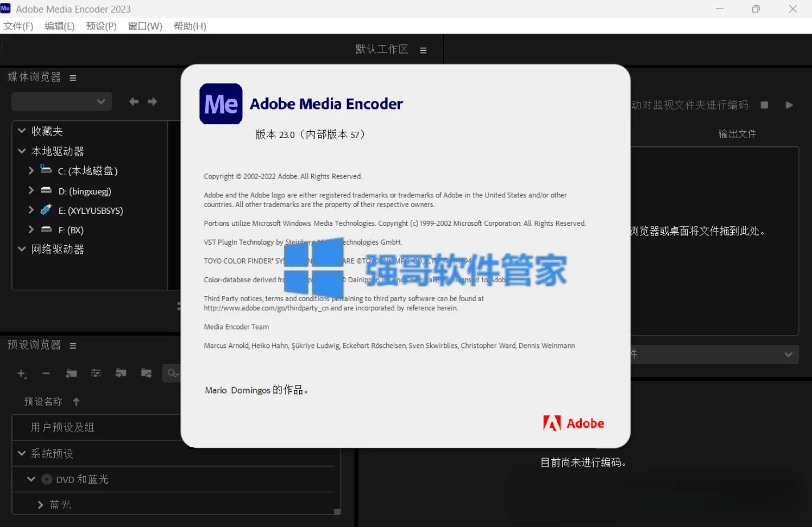Open the 文件(F) menu
Viewport: 812px width, 527px height.
coord(18,26)
